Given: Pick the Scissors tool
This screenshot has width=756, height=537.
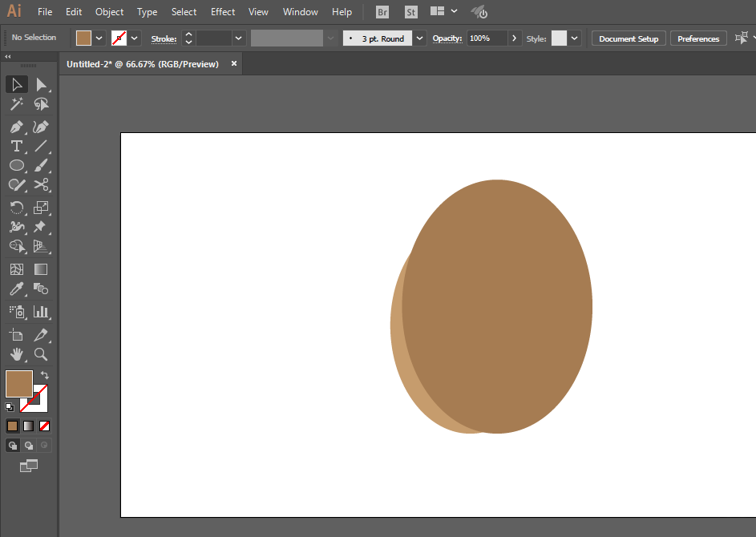Looking at the screenshot, I should click(41, 184).
